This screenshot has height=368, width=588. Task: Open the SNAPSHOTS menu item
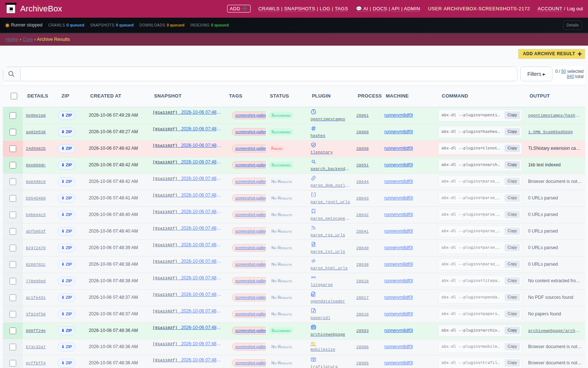point(300,8)
